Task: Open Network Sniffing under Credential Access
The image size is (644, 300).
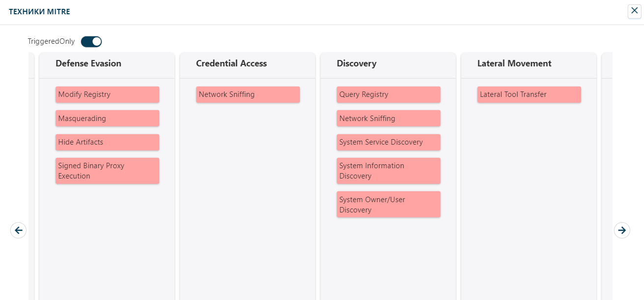Action: 248,94
